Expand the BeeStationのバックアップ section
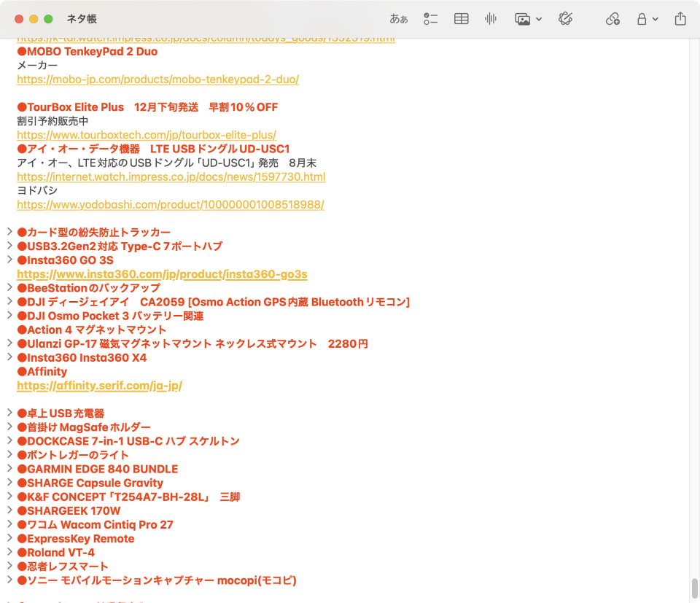Image resolution: width=700 pixels, height=603 pixels. (9, 287)
